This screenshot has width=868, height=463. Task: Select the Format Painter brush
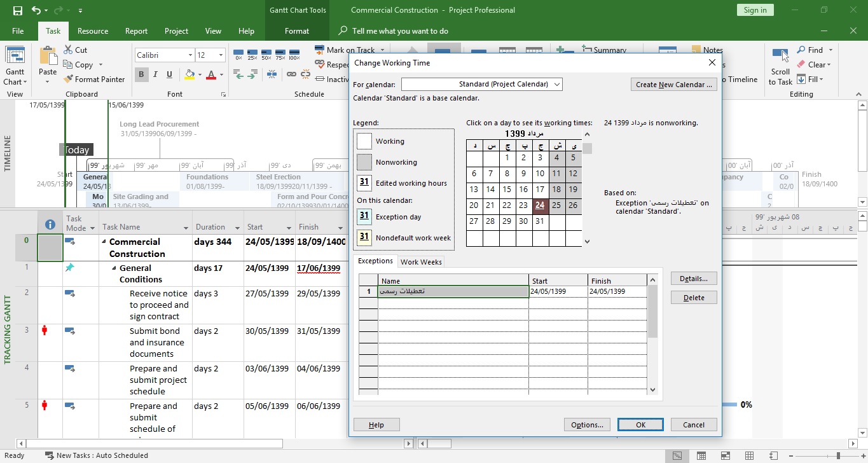[x=69, y=79]
